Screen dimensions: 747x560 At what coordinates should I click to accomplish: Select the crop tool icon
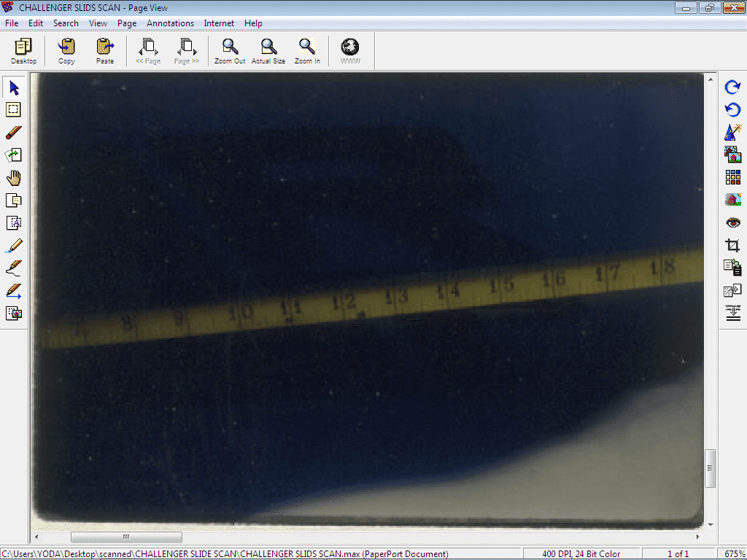(732, 246)
